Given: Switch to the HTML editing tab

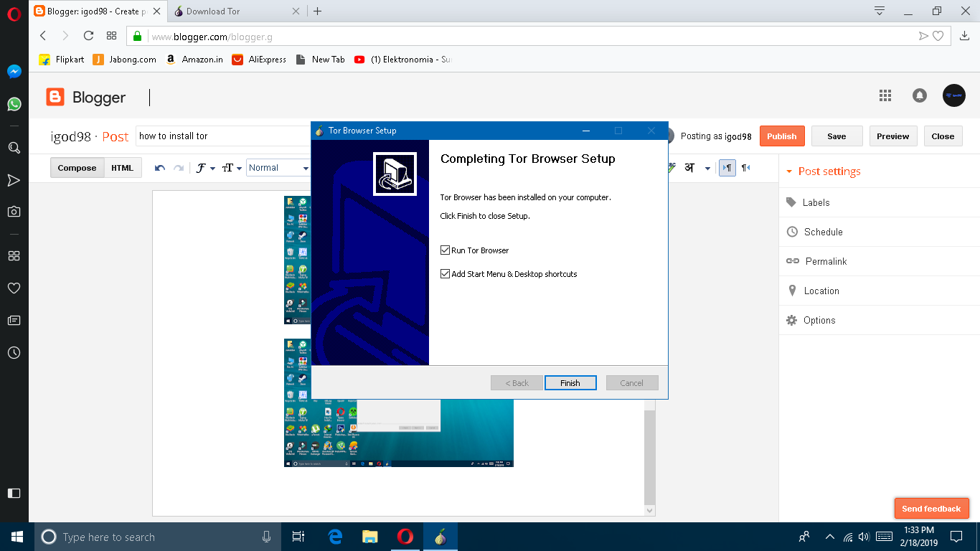Looking at the screenshot, I should click(x=122, y=167).
